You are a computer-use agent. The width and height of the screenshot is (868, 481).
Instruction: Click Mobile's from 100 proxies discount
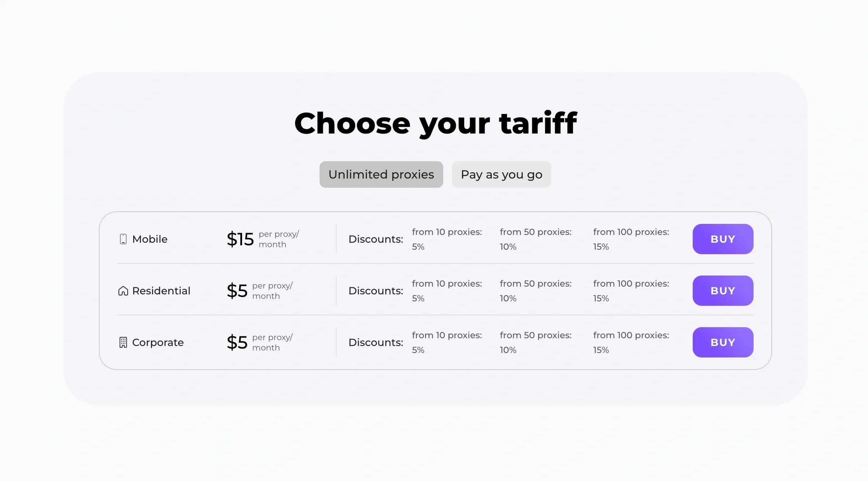coord(631,239)
